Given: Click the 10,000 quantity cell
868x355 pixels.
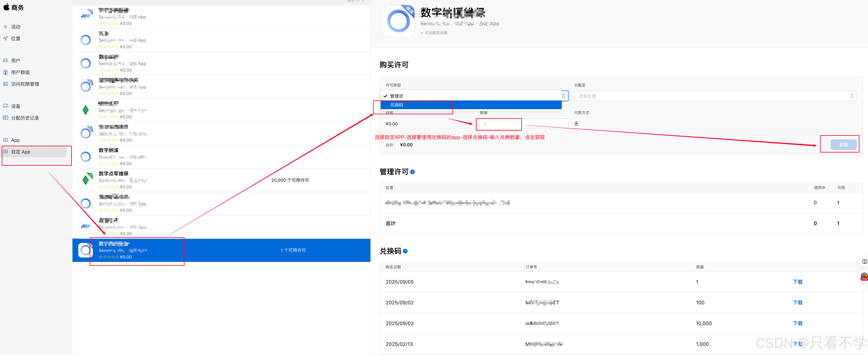Looking at the screenshot, I should (704, 323).
